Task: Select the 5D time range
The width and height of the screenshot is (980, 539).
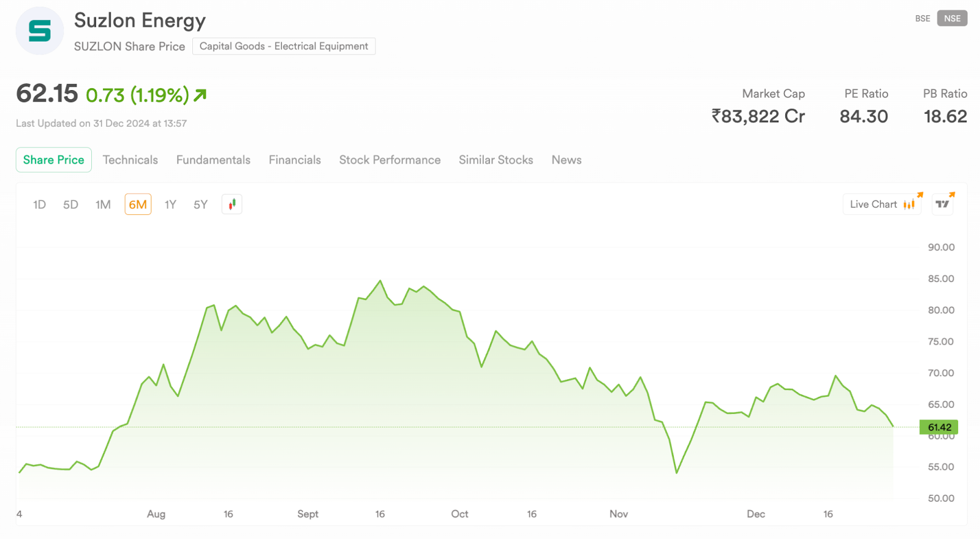Action: coord(70,205)
